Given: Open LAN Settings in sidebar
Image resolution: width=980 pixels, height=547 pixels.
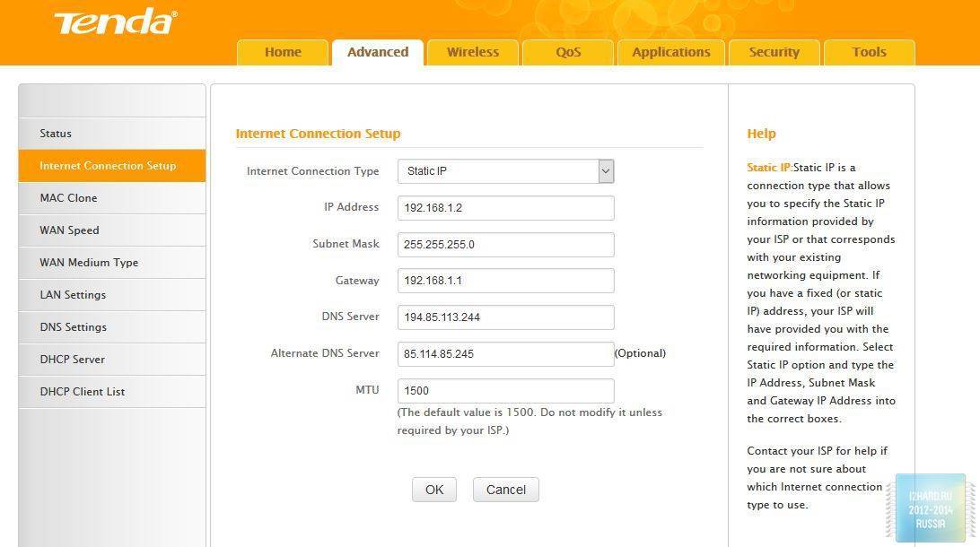Looking at the screenshot, I should (73, 295).
